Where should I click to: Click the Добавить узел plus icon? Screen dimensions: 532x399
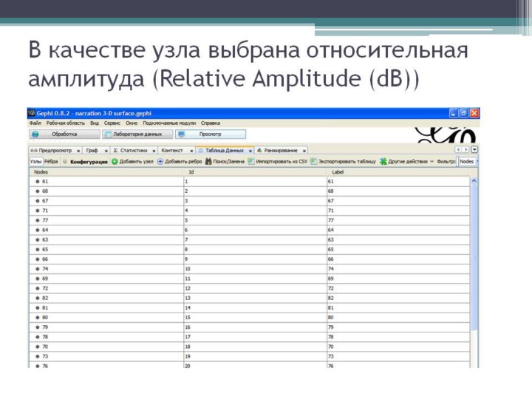115,161
